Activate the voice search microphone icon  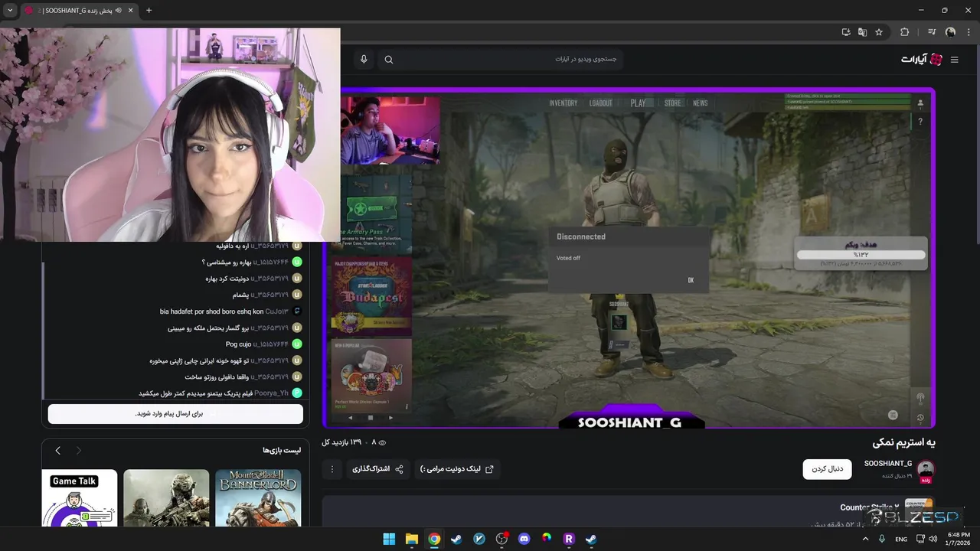click(364, 60)
